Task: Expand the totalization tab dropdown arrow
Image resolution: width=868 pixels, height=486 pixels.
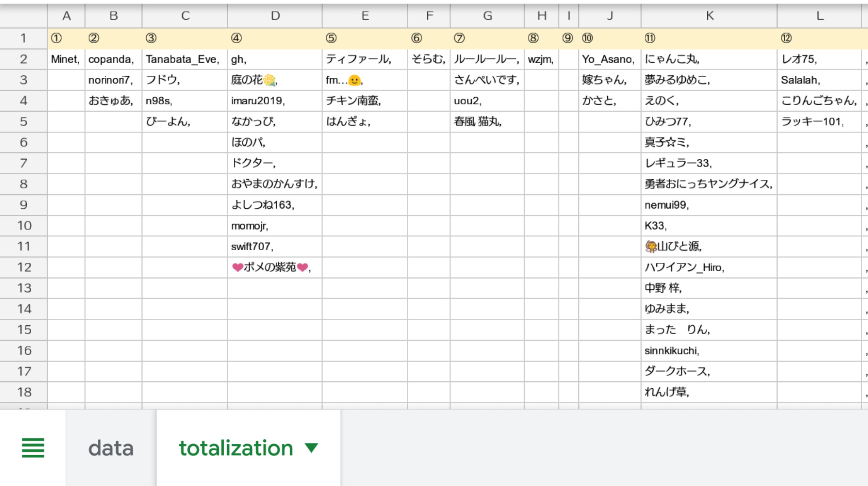Action: [x=311, y=448]
